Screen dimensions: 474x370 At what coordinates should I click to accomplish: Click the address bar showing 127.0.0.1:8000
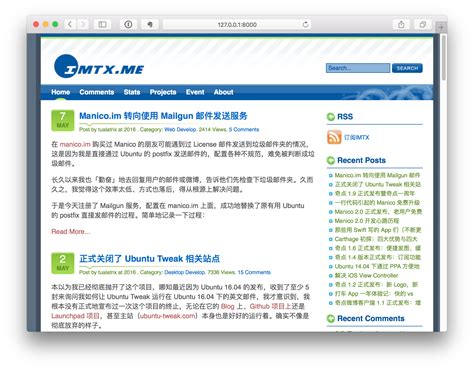(237, 24)
